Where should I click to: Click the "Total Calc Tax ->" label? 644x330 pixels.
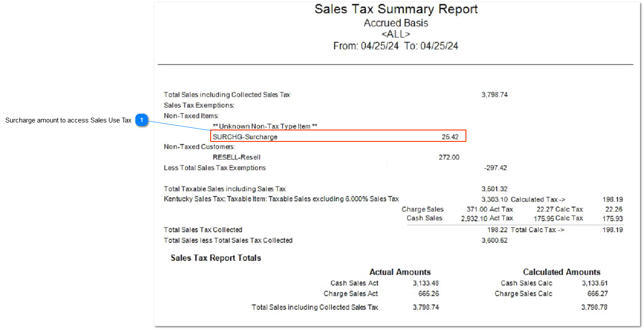(x=538, y=230)
